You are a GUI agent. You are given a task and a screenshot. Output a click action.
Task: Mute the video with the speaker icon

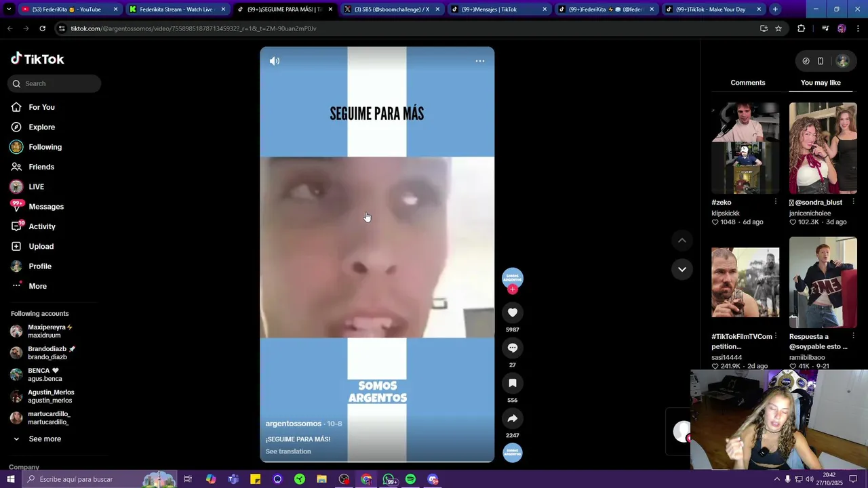[274, 61]
